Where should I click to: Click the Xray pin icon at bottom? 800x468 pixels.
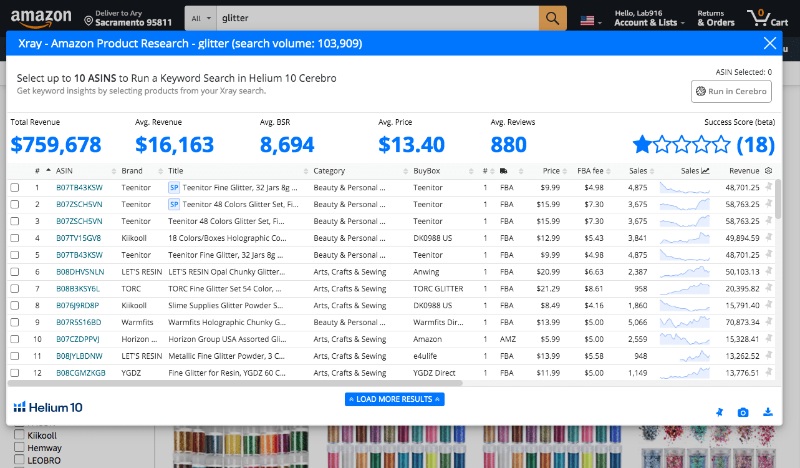(x=719, y=412)
